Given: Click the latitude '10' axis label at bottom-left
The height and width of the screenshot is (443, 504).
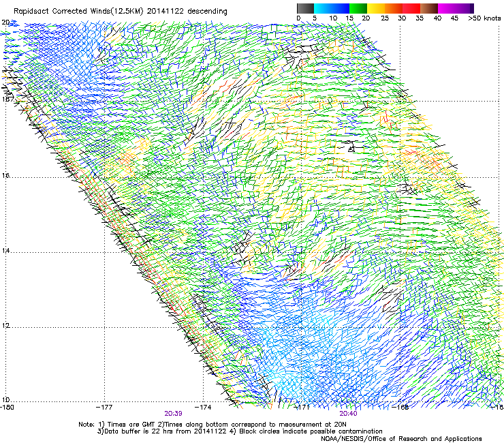Looking at the screenshot, I should pyautogui.click(x=5, y=400).
